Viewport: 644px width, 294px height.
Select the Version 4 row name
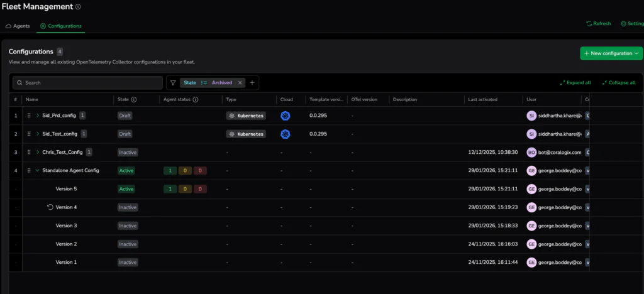pyautogui.click(x=66, y=207)
